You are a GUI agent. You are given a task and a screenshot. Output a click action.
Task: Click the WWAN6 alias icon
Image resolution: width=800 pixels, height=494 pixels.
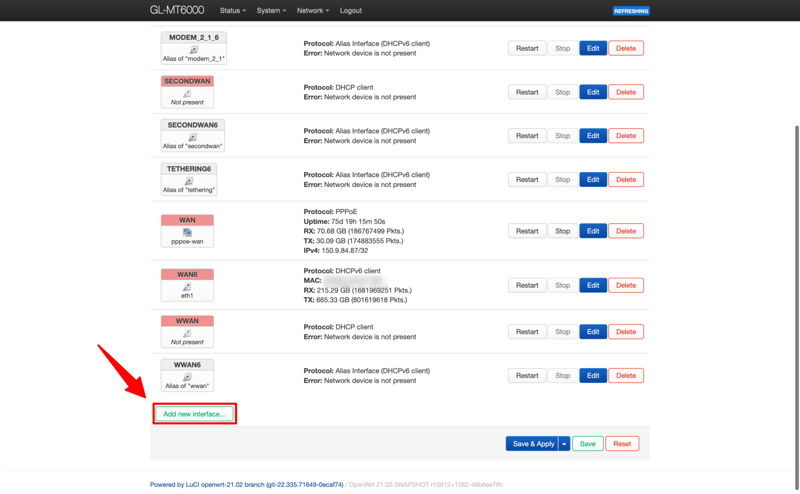[x=187, y=377]
